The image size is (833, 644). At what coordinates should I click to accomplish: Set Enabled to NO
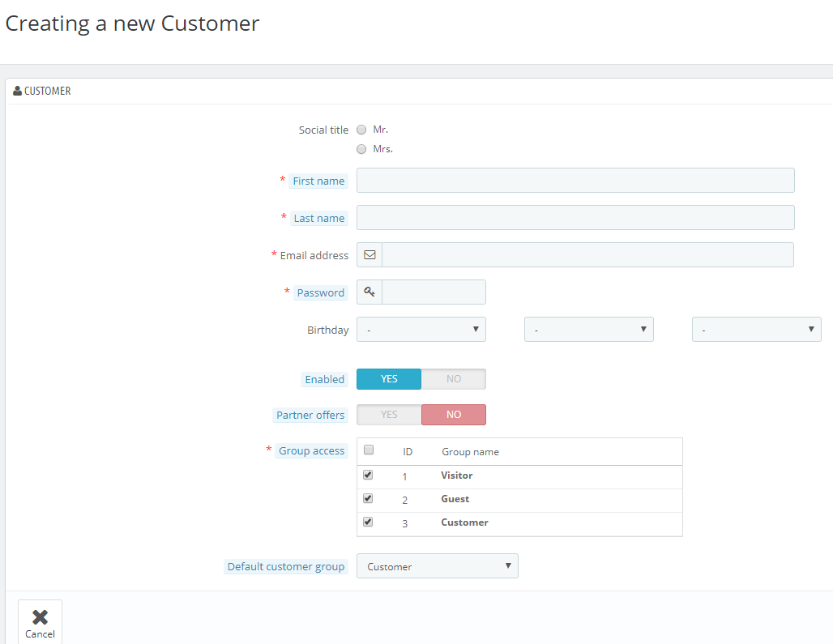pyautogui.click(x=454, y=379)
